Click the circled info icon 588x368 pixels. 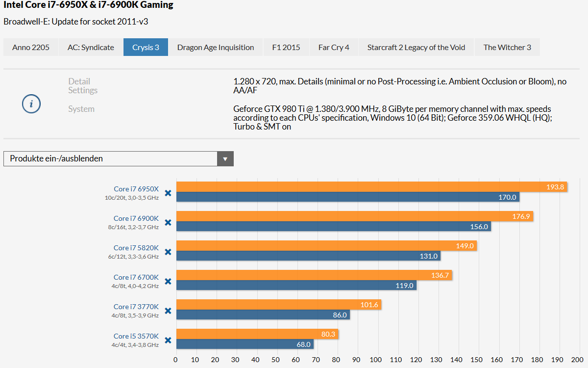click(31, 104)
